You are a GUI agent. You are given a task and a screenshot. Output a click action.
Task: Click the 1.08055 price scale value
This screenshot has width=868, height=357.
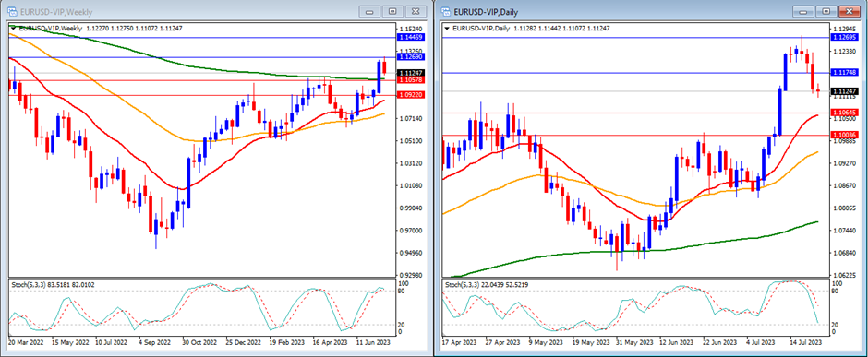(845, 208)
